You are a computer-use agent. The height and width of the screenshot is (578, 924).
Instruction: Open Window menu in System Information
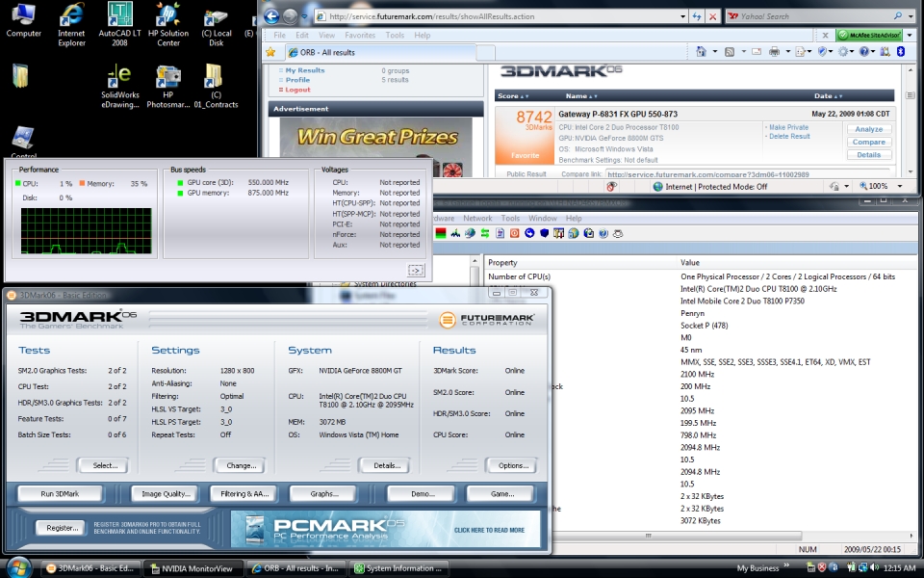click(x=542, y=218)
